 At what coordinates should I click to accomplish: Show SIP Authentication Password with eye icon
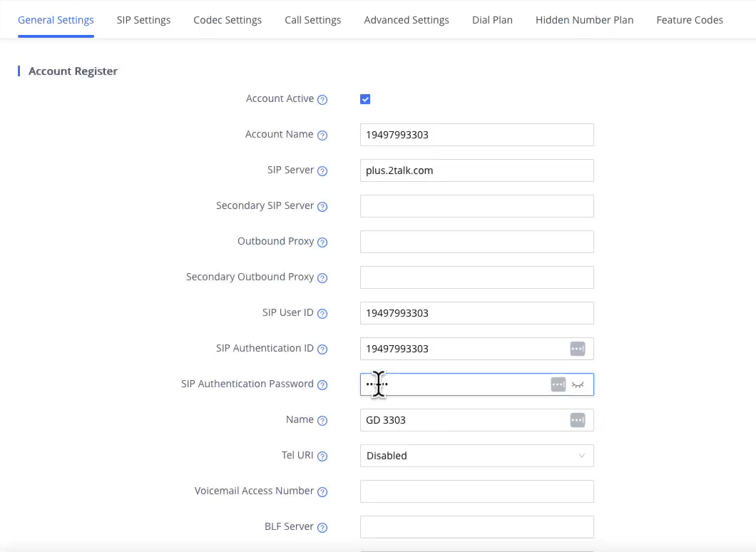tap(578, 384)
